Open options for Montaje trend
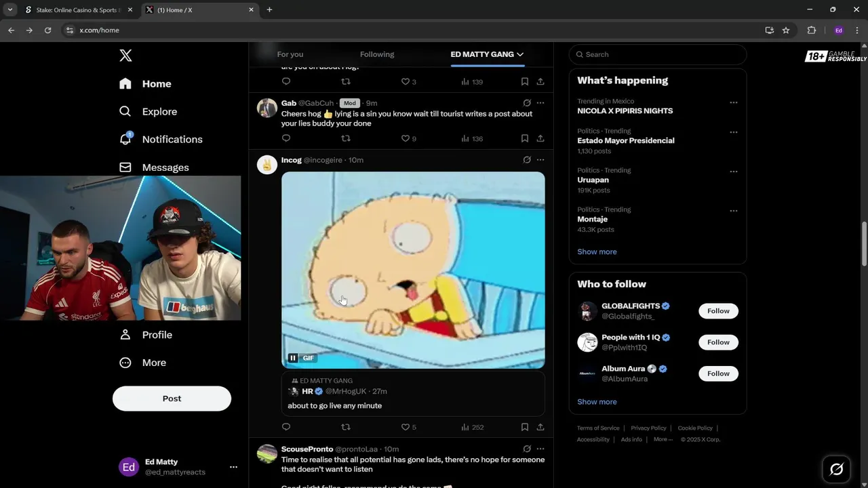 point(733,211)
